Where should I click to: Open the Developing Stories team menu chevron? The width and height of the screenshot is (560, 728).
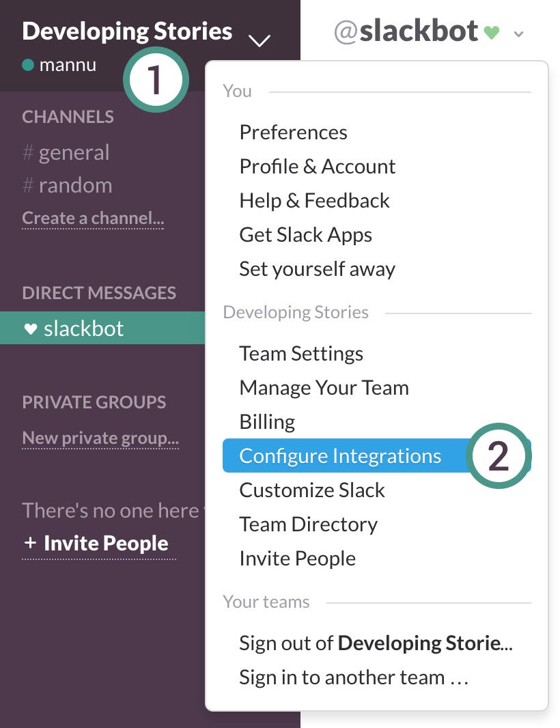coord(259,40)
